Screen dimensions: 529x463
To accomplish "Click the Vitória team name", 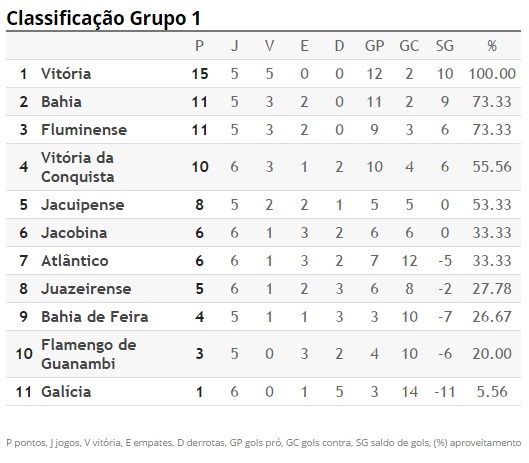I will pyautogui.click(x=66, y=74).
